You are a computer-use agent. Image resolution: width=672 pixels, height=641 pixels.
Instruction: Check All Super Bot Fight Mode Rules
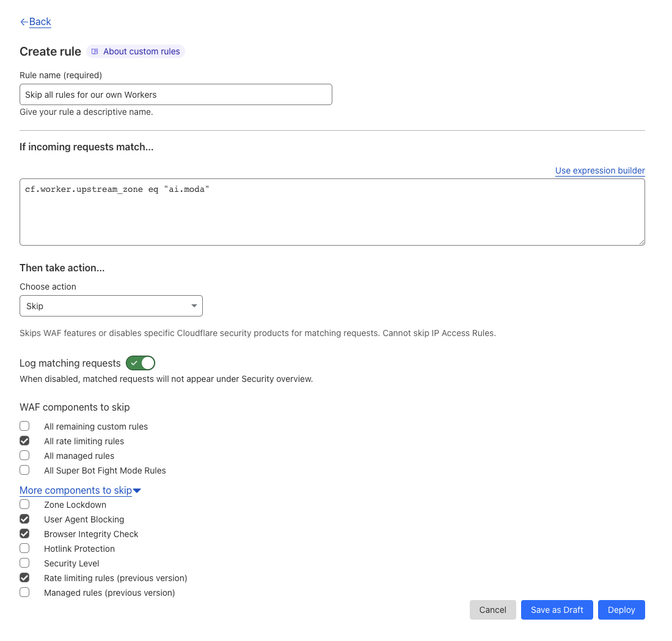pos(24,469)
